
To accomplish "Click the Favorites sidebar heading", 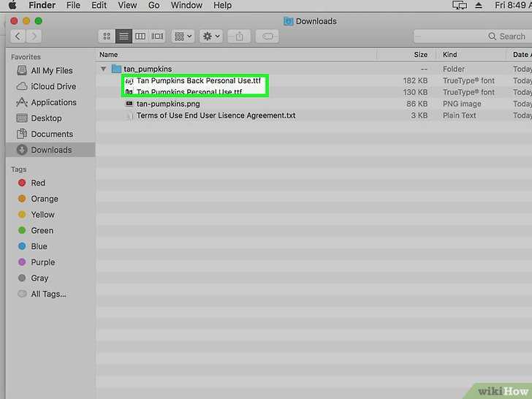I will [26, 57].
